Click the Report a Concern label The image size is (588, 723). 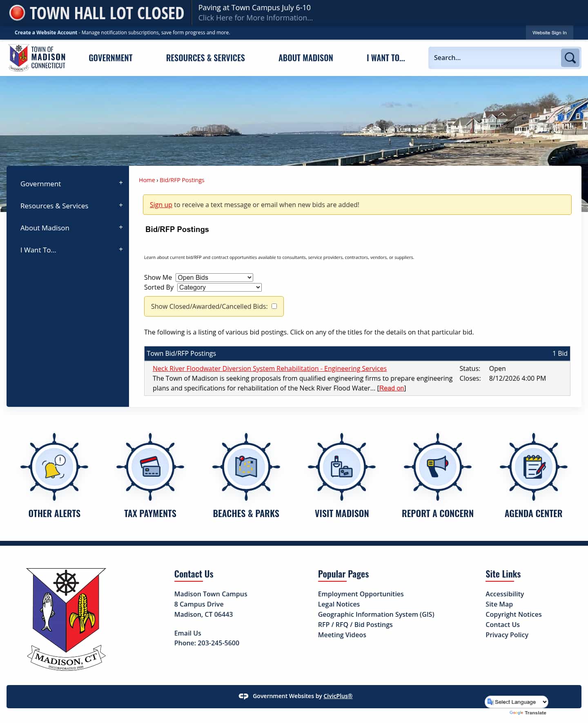438,513
